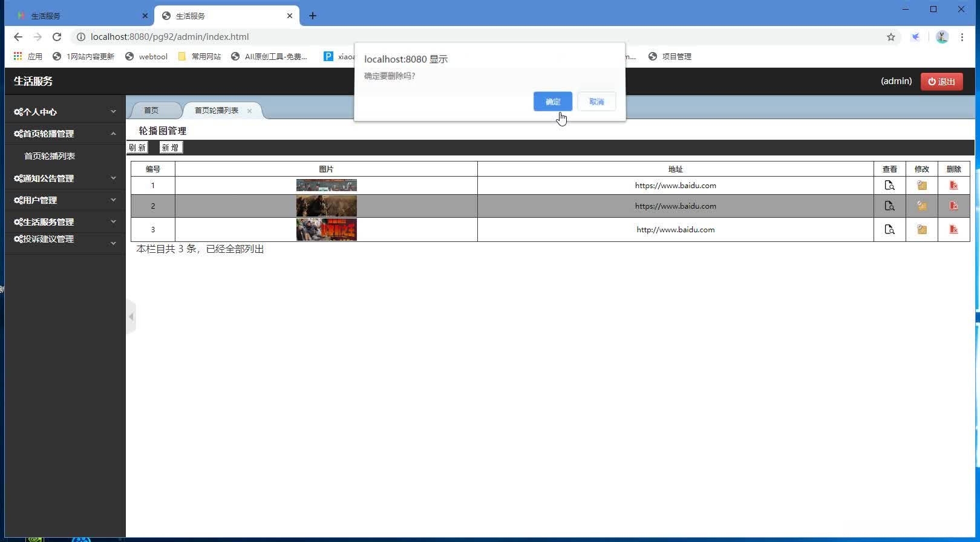Open the carousel thumbnail in row 3
The width and height of the screenshot is (980, 542).
tap(327, 230)
